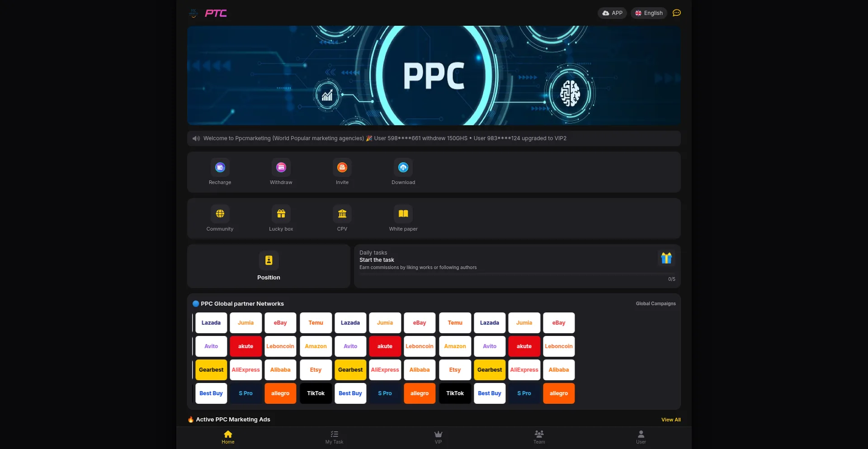Viewport: 868px width, 449px height.
Task: Click View All for Active PPC Marketing Ads
Action: tap(671, 420)
